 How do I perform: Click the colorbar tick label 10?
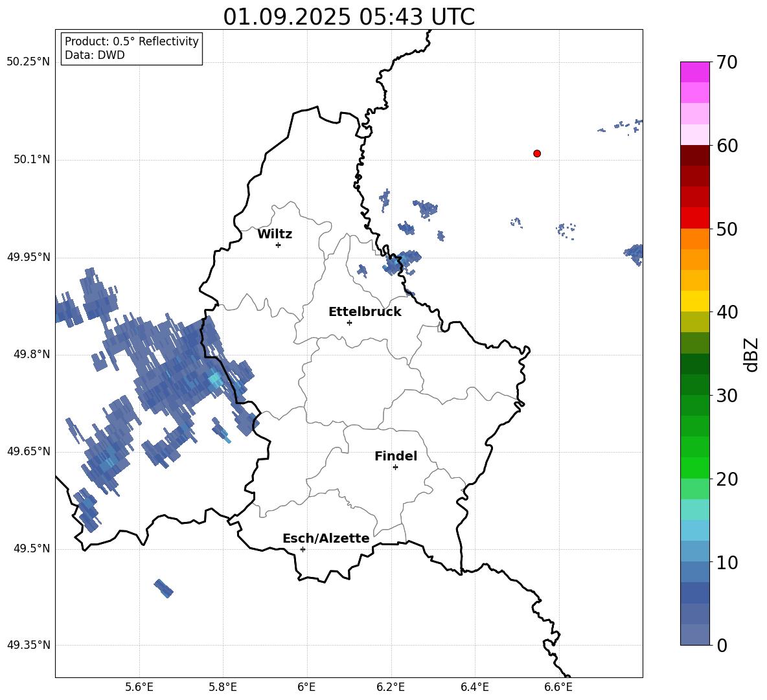click(727, 562)
